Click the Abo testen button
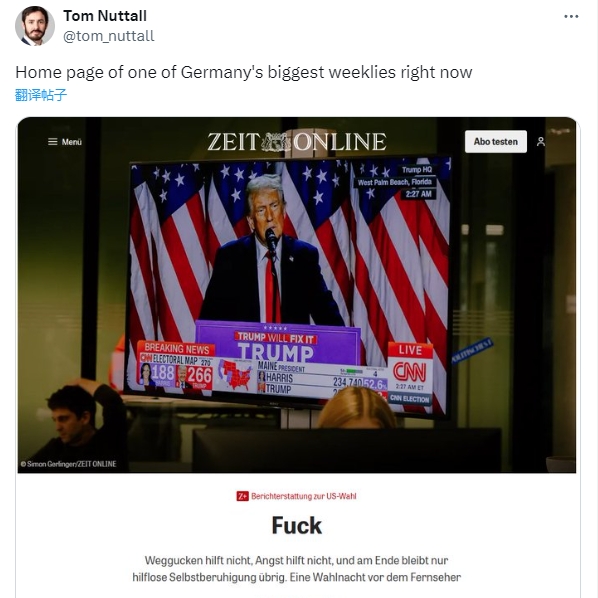The image size is (598, 598). coord(495,141)
